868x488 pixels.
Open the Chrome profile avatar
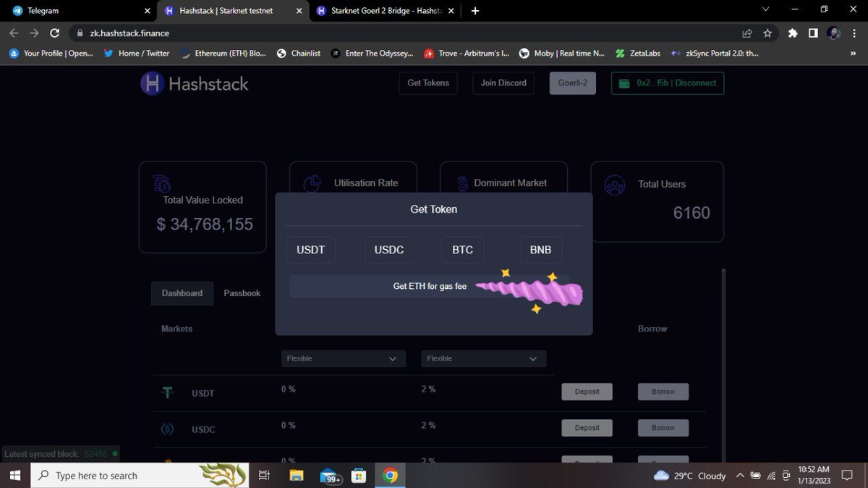pos(833,33)
